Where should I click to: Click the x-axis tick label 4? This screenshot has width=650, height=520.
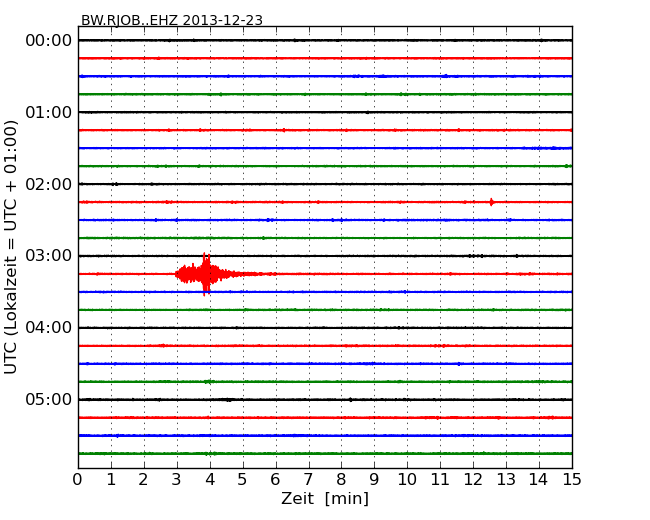tap(210, 480)
